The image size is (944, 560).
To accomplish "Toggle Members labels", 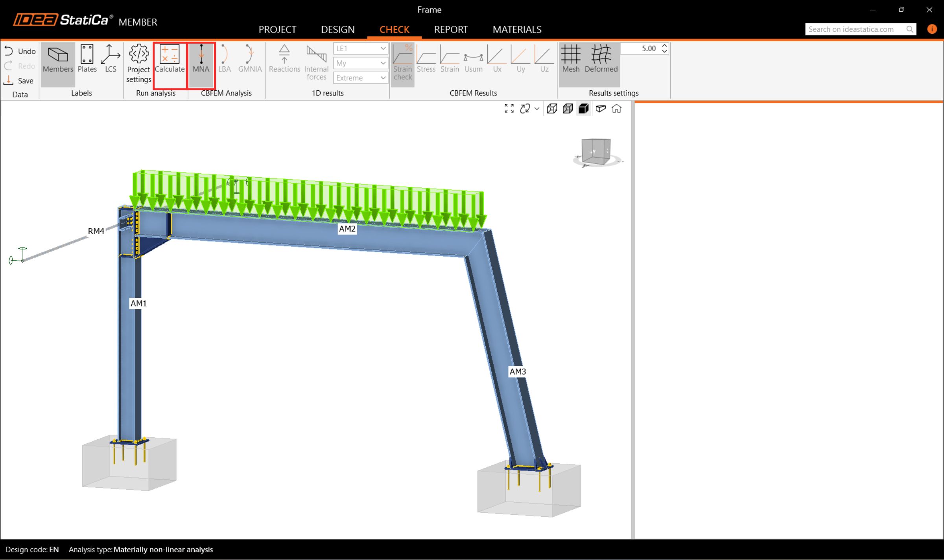I will pyautogui.click(x=58, y=59).
